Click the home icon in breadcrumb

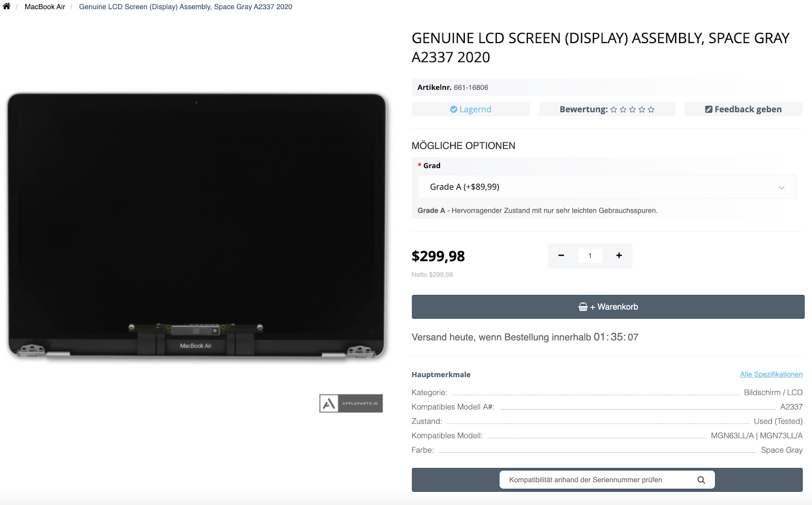coord(7,7)
